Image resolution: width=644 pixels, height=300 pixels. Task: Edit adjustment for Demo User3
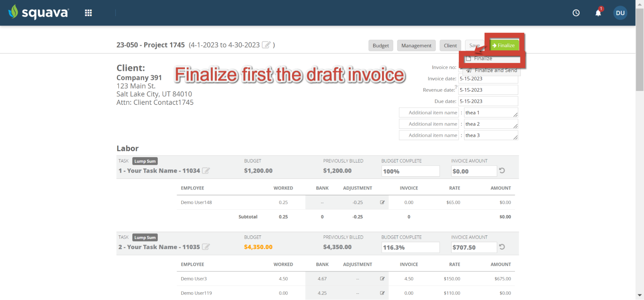click(x=382, y=279)
